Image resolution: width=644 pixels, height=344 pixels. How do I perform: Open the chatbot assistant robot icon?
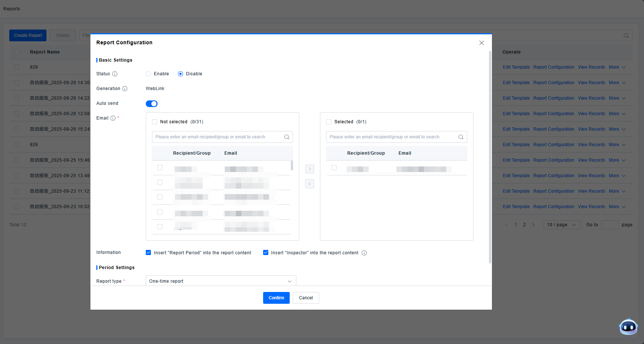point(628,327)
